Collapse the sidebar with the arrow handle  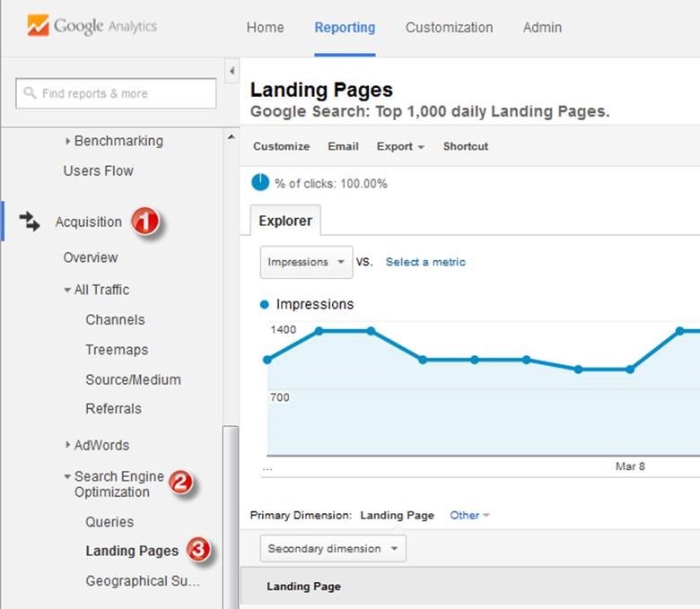coord(232,71)
